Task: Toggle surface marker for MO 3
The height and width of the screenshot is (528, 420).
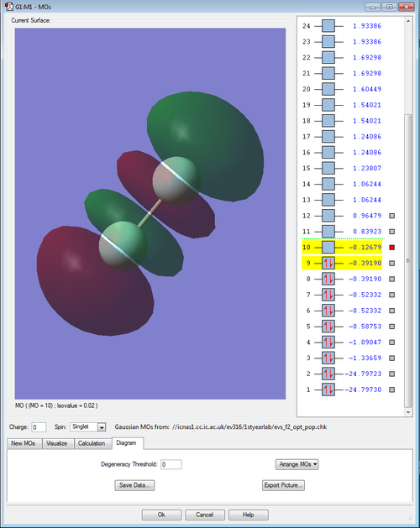Action: [391, 358]
